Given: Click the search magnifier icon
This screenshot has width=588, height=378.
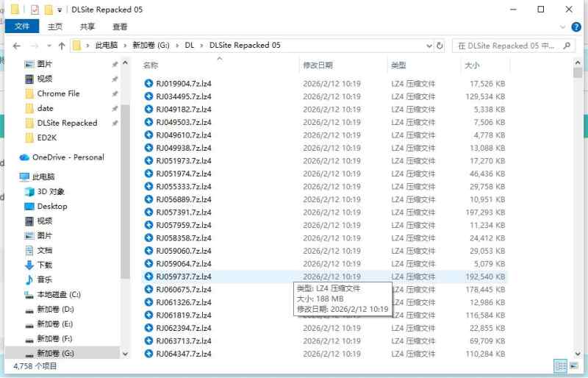Looking at the screenshot, I should click(x=567, y=46).
